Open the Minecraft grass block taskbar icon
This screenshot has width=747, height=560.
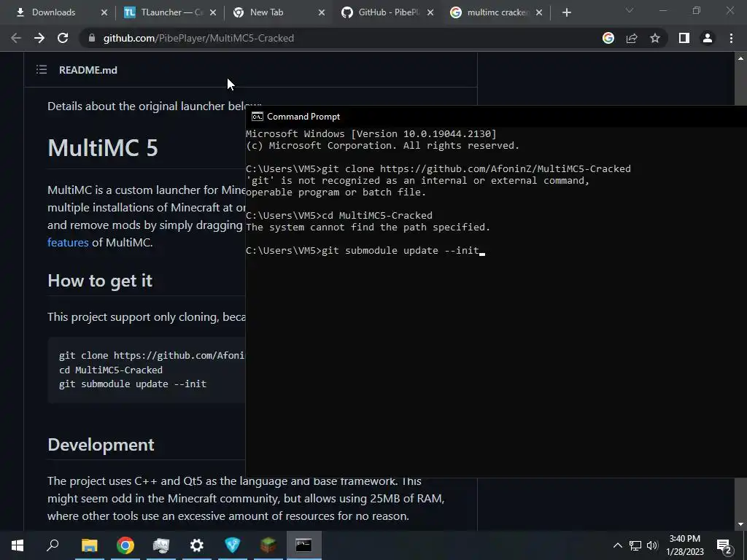(x=268, y=545)
